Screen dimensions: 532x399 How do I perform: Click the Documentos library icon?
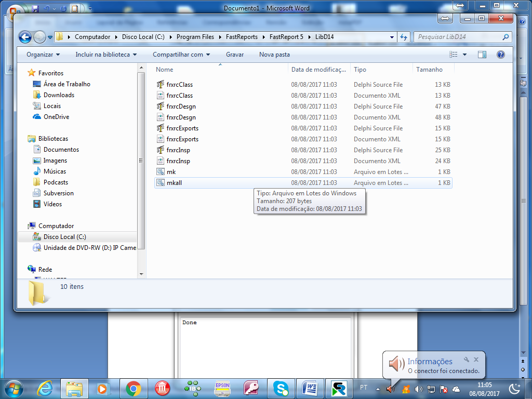(37, 149)
